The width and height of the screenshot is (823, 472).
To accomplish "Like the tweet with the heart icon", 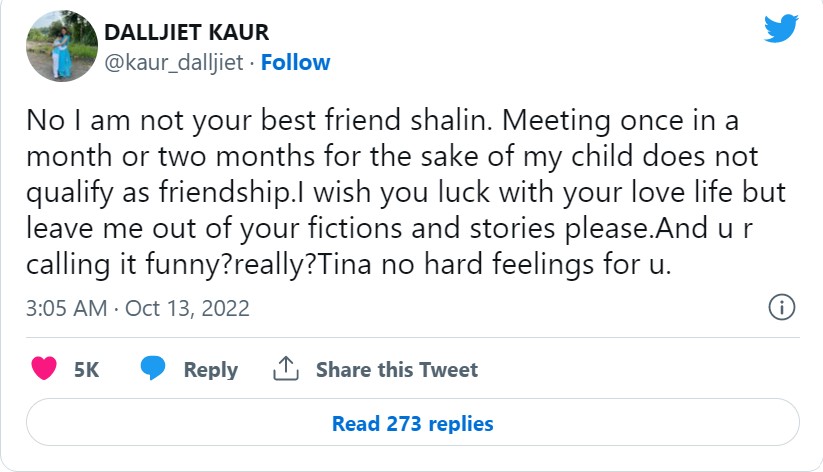I will 44,369.
